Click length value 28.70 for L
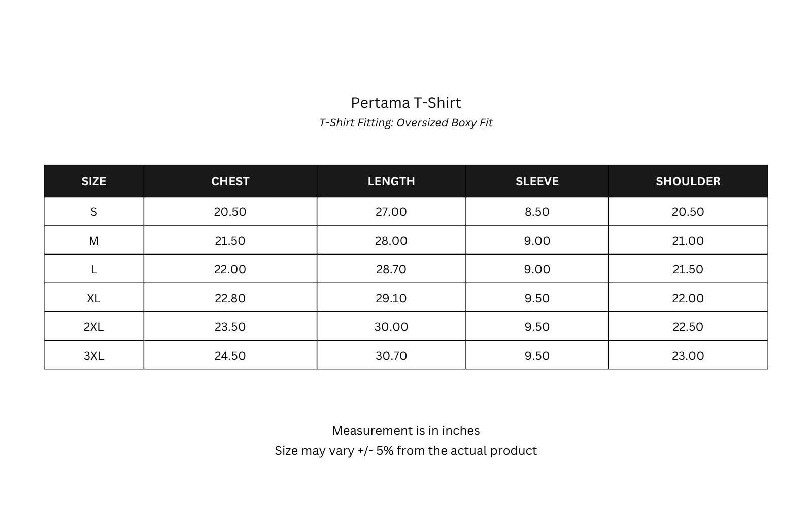 (x=391, y=269)
